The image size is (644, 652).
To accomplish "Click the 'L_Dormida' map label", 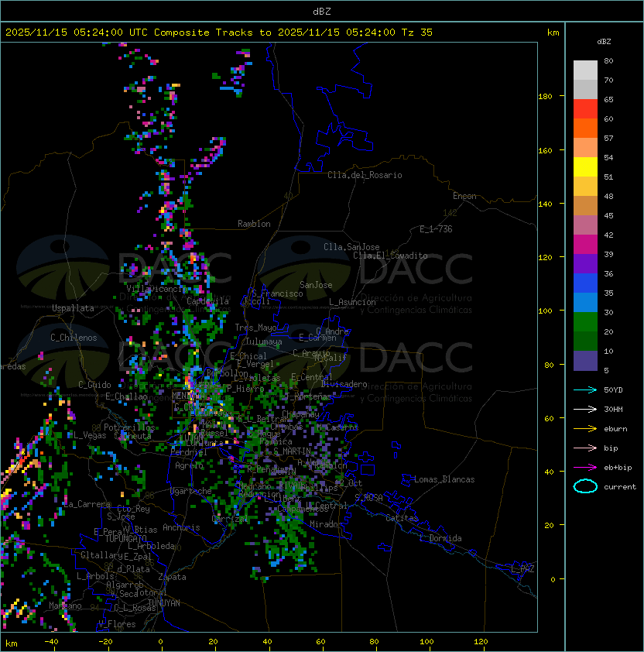I will [440, 538].
